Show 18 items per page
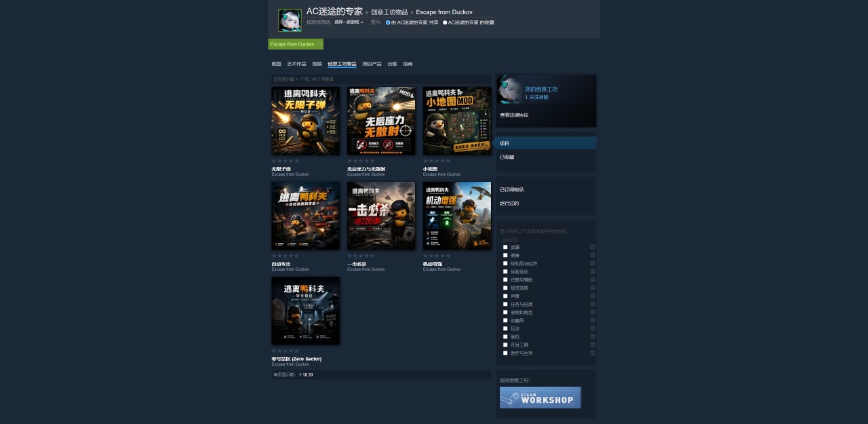The width and height of the screenshot is (868, 424). click(305, 374)
